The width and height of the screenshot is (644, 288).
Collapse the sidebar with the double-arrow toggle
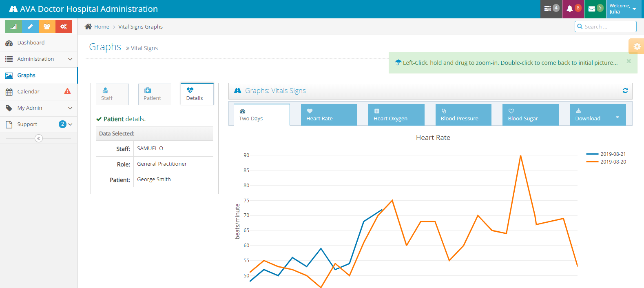click(x=39, y=138)
